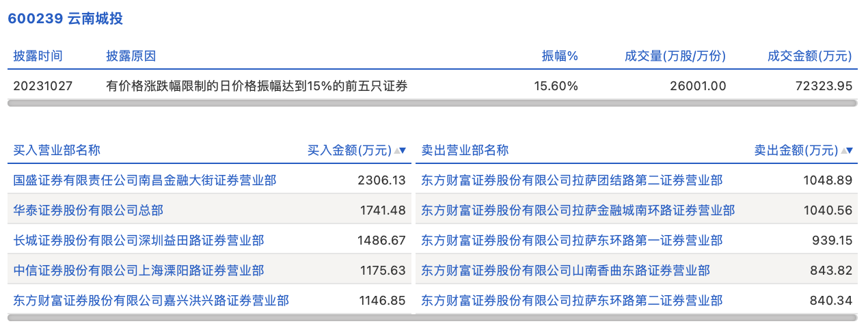Image resolution: width=868 pixels, height=328 pixels.
Task: Open 东方财富拉萨团结路第二证券营业部 link
Action: (x=571, y=180)
